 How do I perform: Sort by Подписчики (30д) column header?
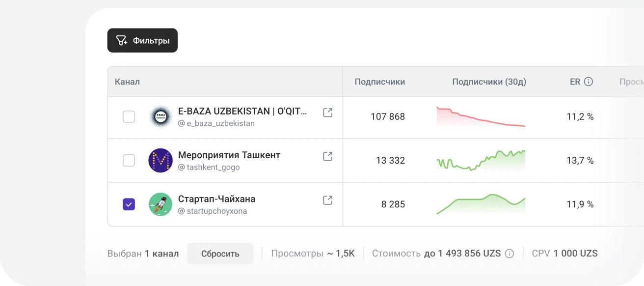pyautogui.click(x=489, y=82)
